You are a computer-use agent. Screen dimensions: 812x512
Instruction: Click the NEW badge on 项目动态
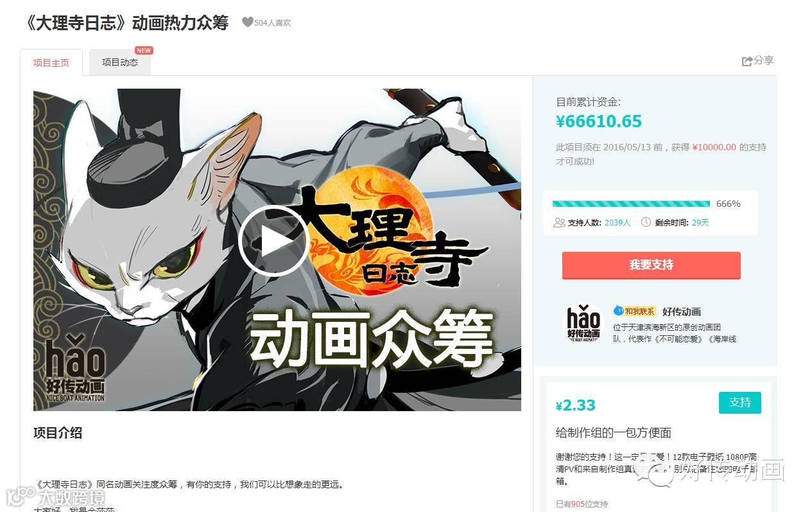pyautogui.click(x=144, y=51)
